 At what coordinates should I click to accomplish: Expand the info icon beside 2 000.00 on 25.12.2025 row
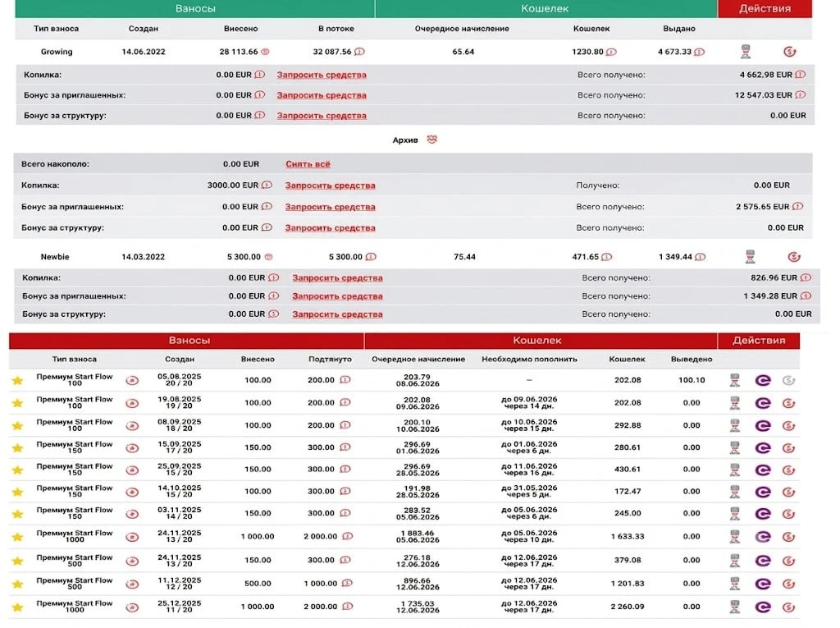pos(348,607)
